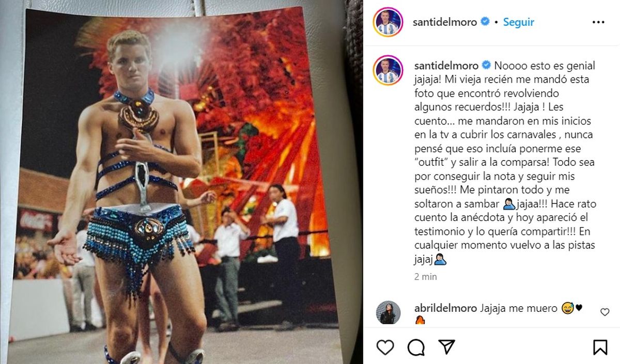620x364 pixels.
Task: Open santidelmoro profile picture in header
Action: click(388, 22)
